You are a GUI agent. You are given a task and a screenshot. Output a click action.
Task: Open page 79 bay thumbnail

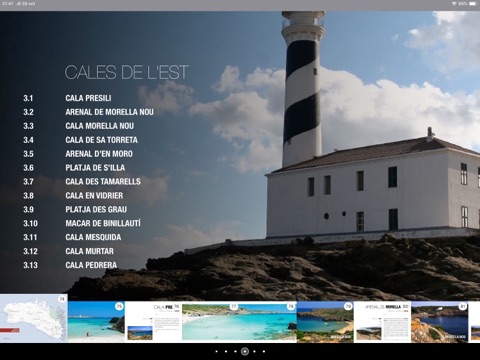pos(325,322)
